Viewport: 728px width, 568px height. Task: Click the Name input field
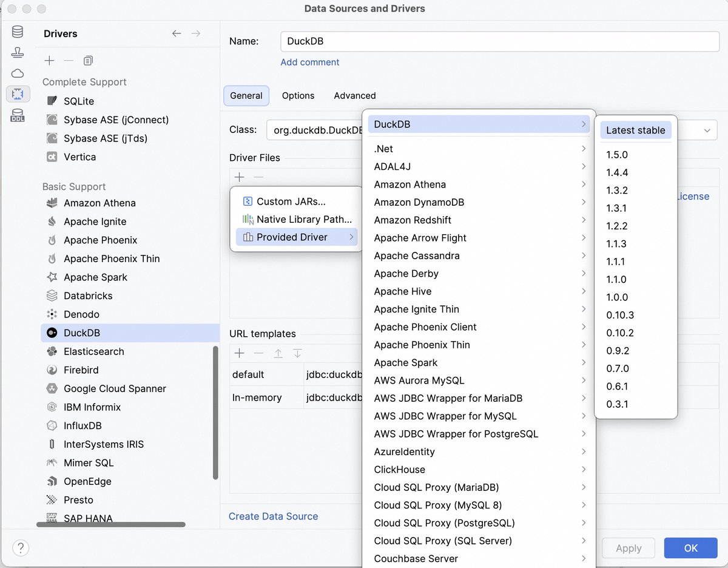coord(500,41)
